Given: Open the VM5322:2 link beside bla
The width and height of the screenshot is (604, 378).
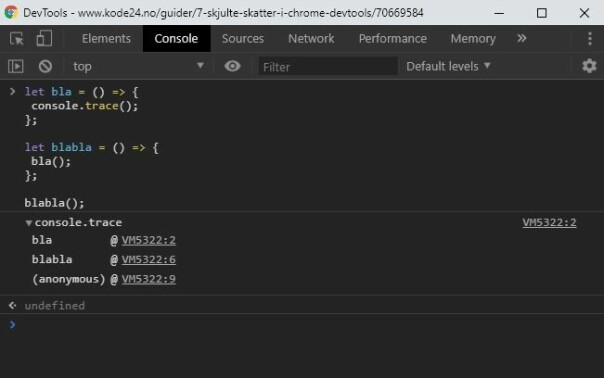Looking at the screenshot, I should coord(149,240).
